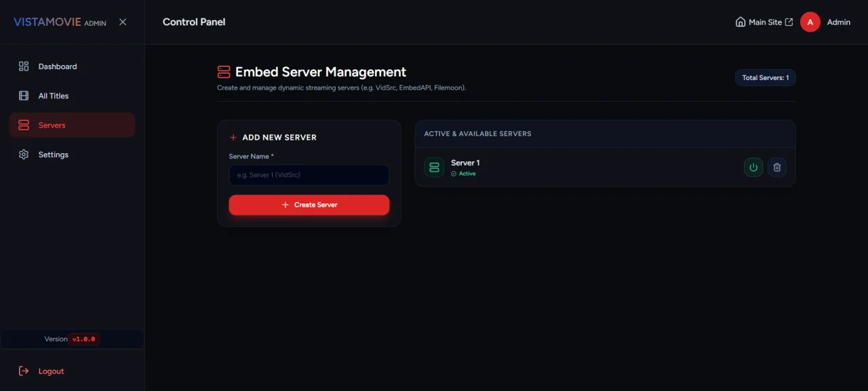
Task: Focus the Server Name input field
Action: coord(309,175)
